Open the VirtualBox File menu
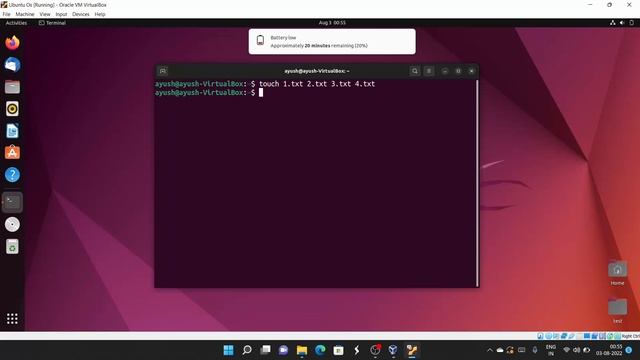This screenshot has height=360, width=640. [x=7, y=14]
